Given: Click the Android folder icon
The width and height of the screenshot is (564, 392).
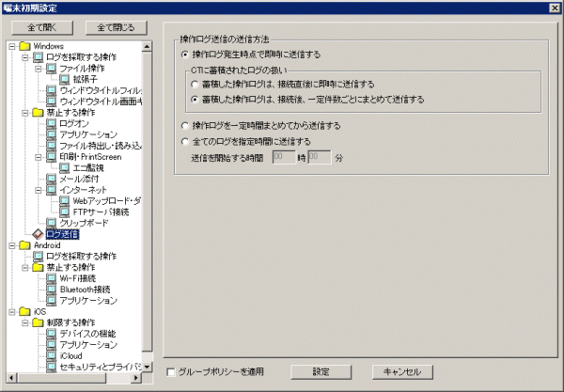Looking at the screenshot, I should click(x=23, y=244).
